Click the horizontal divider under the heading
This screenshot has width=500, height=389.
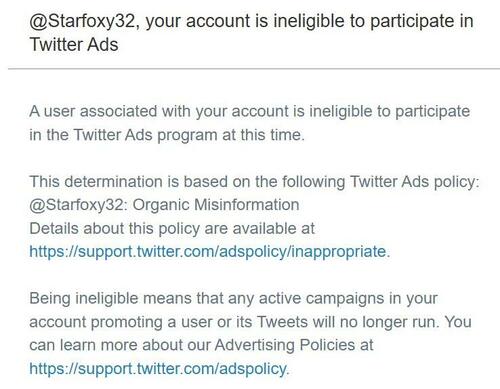coord(254,69)
